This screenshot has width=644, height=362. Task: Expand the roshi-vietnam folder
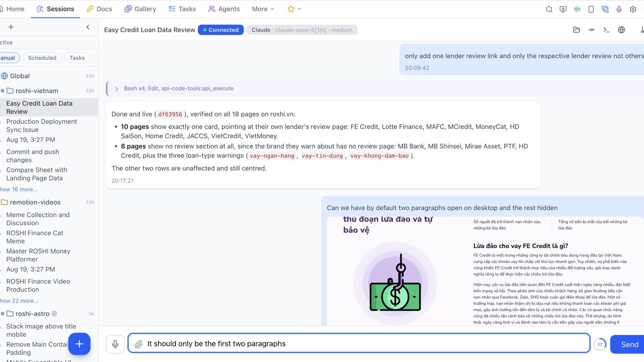(37, 91)
